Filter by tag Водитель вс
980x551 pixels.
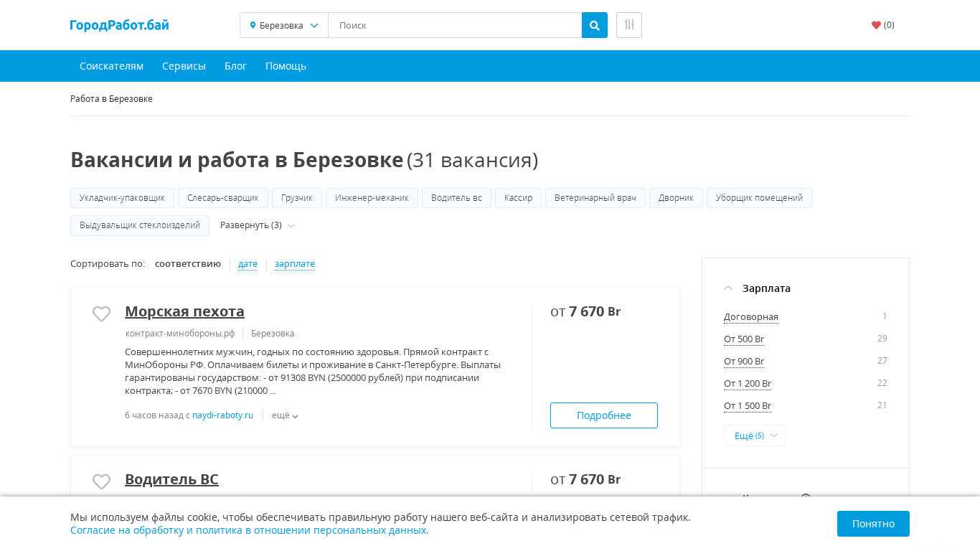(x=456, y=198)
